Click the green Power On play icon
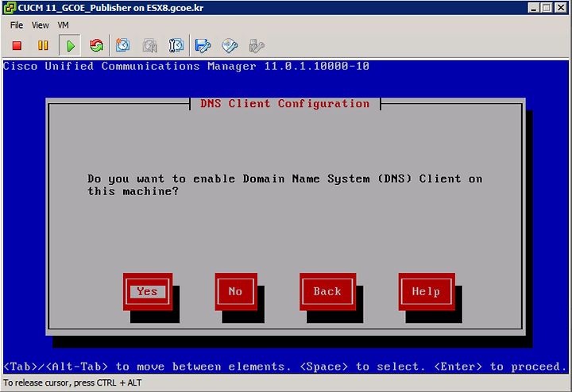This screenshot has width=572, height=392. click(x=70, y=45)
